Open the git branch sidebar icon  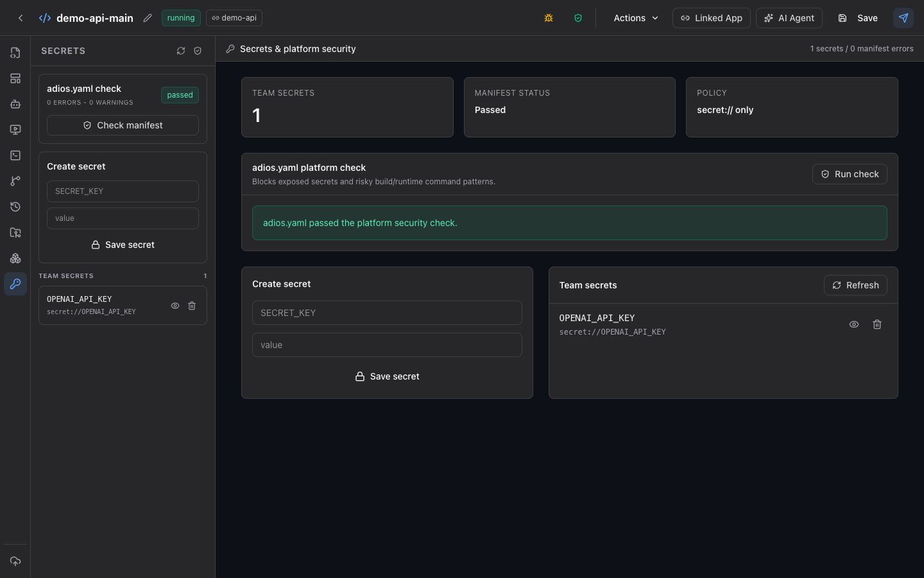pos(15,181)
